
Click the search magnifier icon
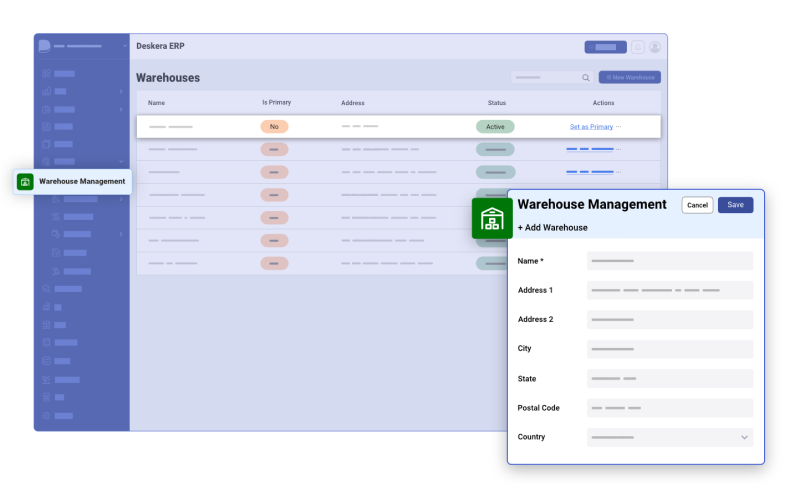586,78
